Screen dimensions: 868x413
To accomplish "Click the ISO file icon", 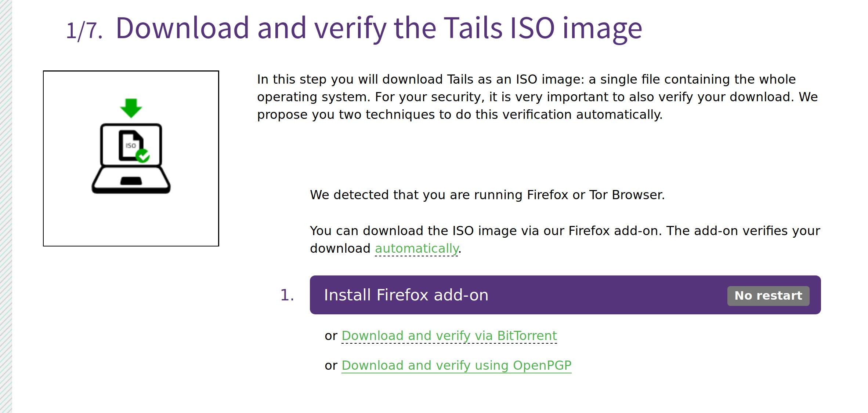I will click(130, 144).
